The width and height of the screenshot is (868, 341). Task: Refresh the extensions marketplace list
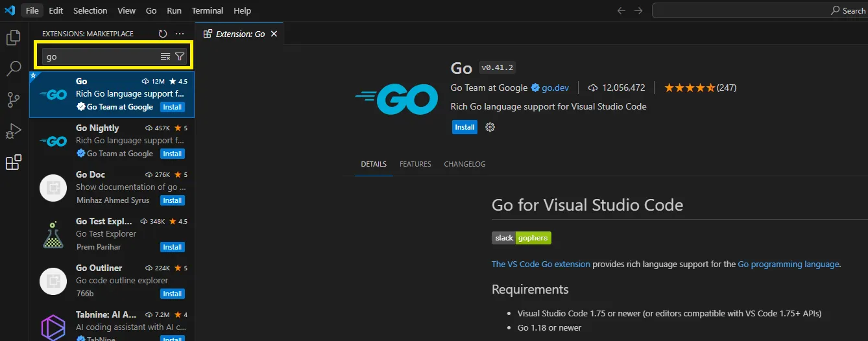point(163,34)
